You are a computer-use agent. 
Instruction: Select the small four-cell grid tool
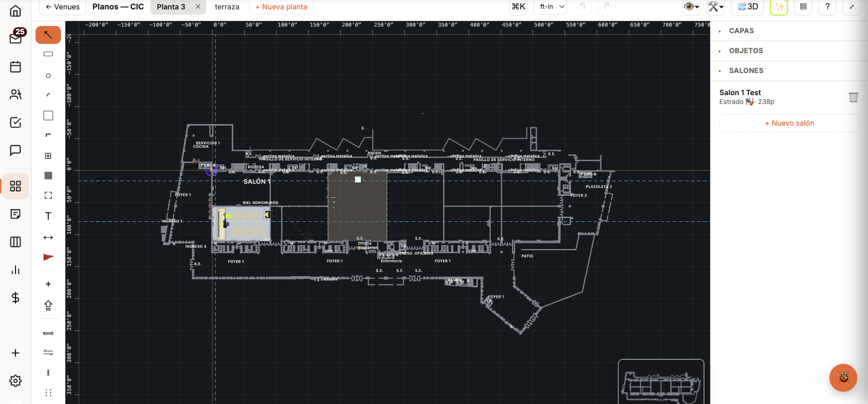48,156
